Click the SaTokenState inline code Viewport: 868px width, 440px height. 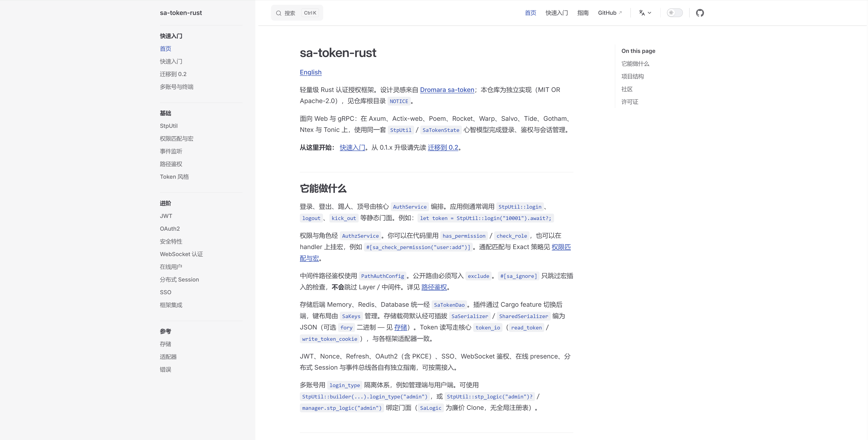coord(441,130)
